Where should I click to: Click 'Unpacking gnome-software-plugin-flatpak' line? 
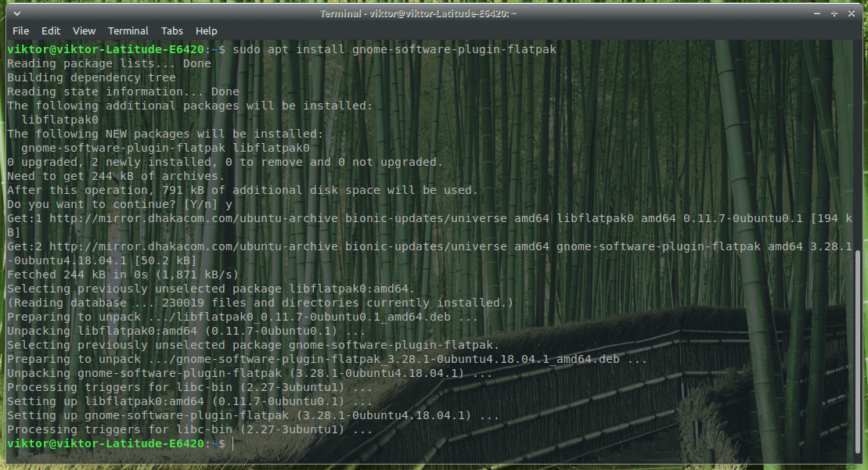pos(250,373)
